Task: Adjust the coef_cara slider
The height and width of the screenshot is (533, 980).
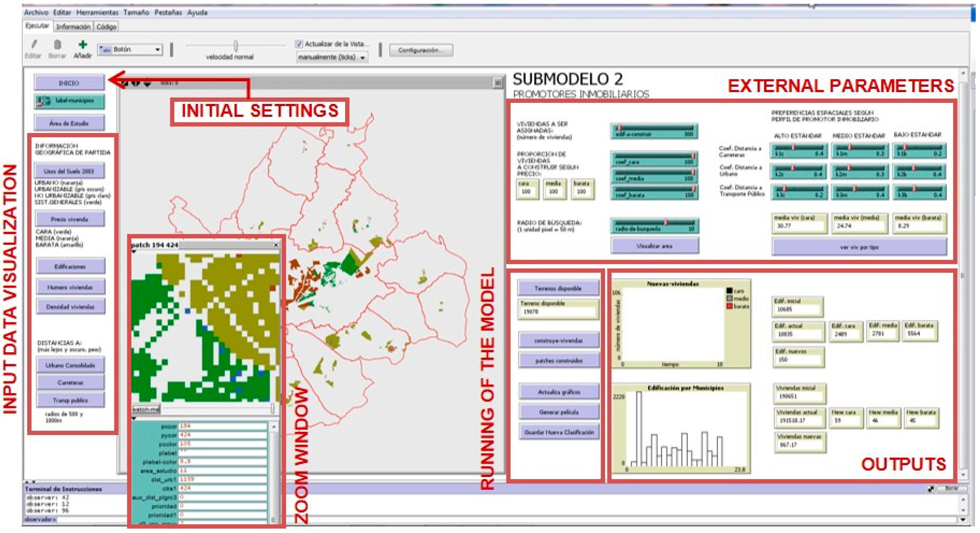Action: tap(654, 159)
